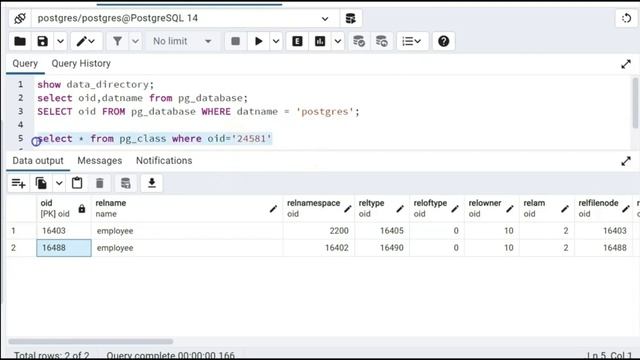Click the Add row icon
Image resolution: width=640 pixels, height=360 pixels.
coord(18,183)
